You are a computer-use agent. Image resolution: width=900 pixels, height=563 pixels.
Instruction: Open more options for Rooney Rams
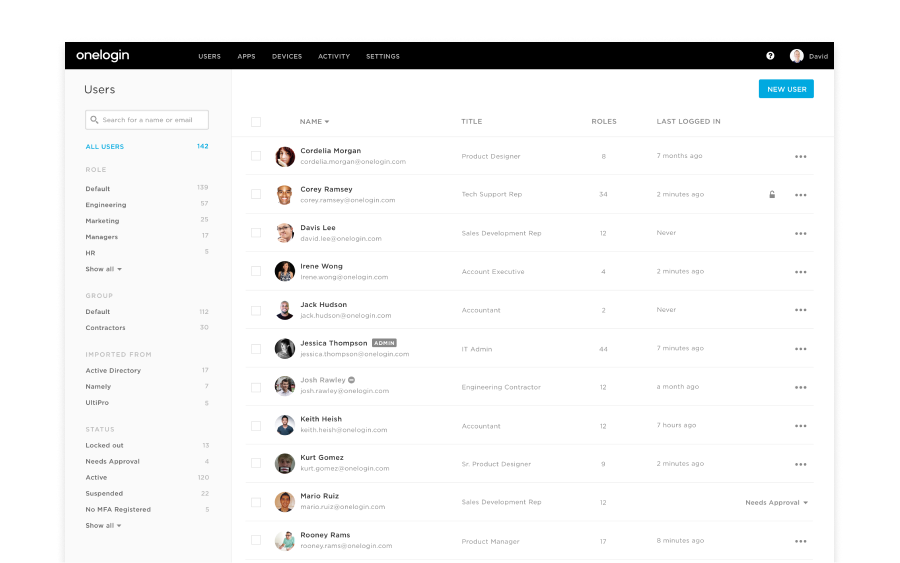[801, 541]
